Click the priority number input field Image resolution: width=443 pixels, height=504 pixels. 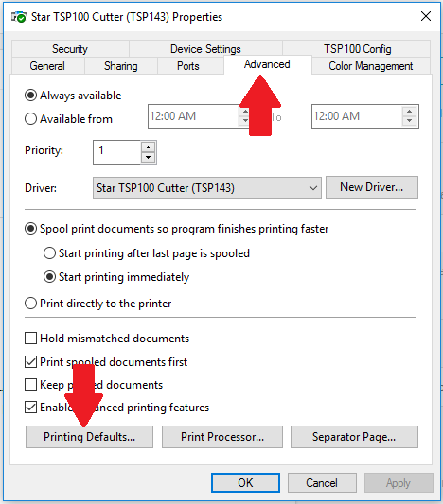tap(117, 152)
